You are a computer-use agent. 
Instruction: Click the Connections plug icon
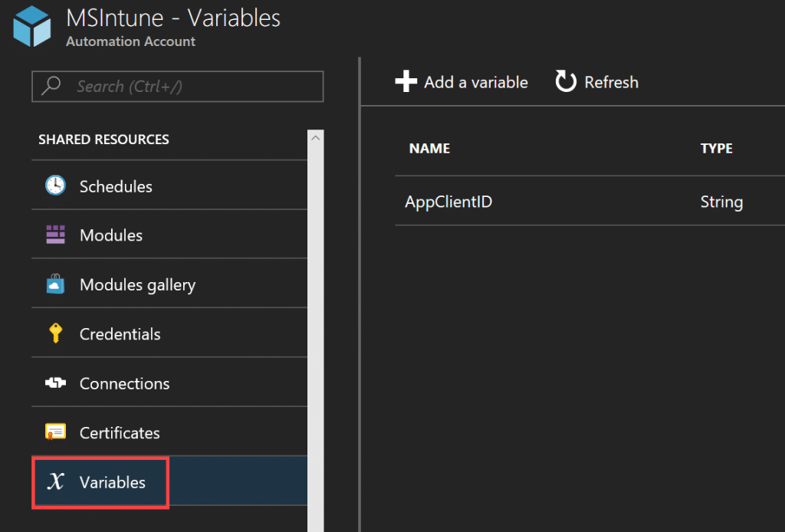click(54, 383)
